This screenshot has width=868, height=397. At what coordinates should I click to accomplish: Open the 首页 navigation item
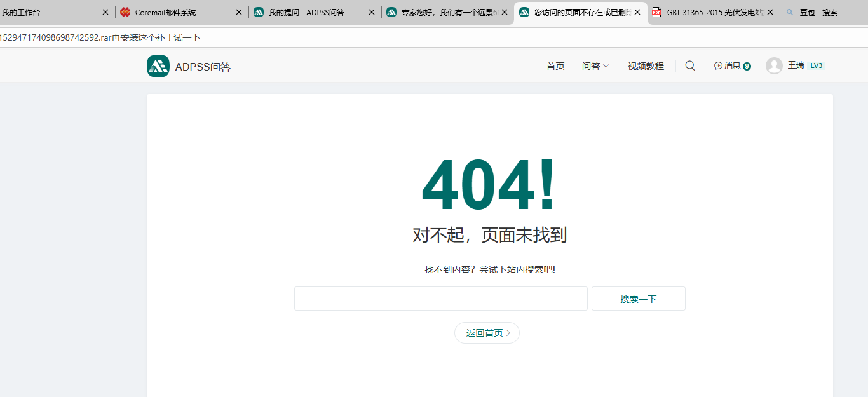[x=555, y=66]
